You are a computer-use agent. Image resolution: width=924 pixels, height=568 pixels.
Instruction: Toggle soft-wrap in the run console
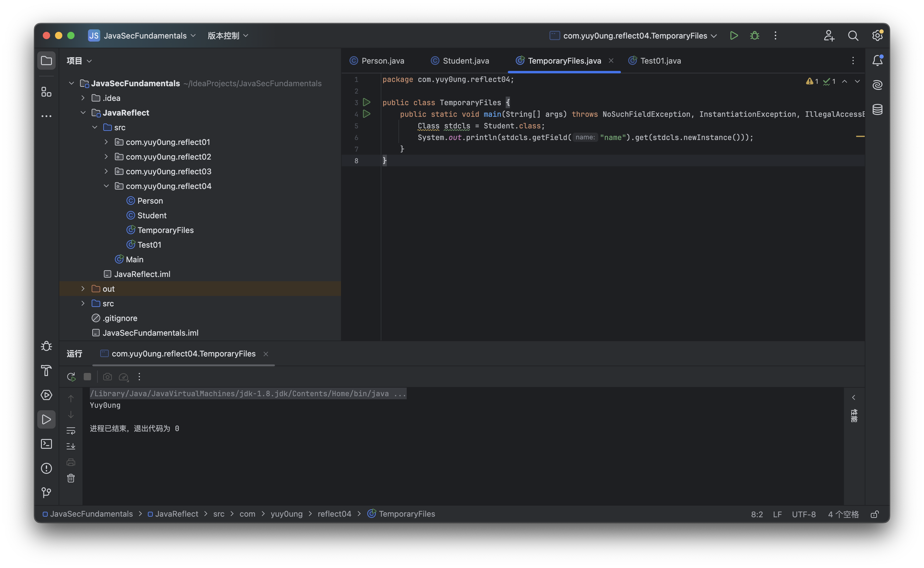coord(71,430)
